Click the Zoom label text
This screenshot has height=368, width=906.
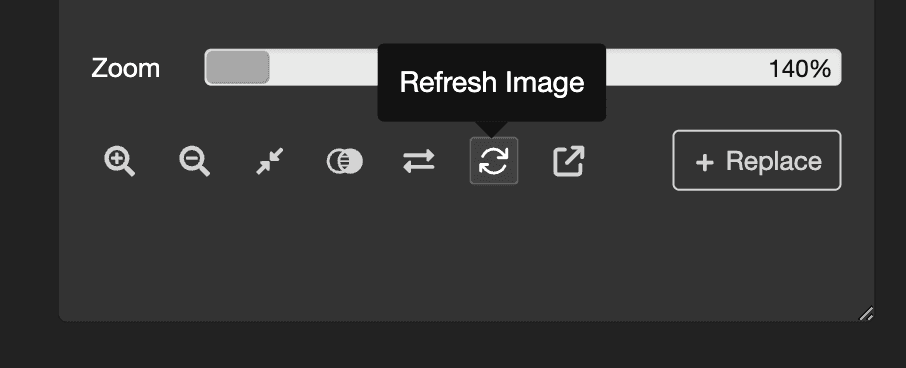point(125,68)
